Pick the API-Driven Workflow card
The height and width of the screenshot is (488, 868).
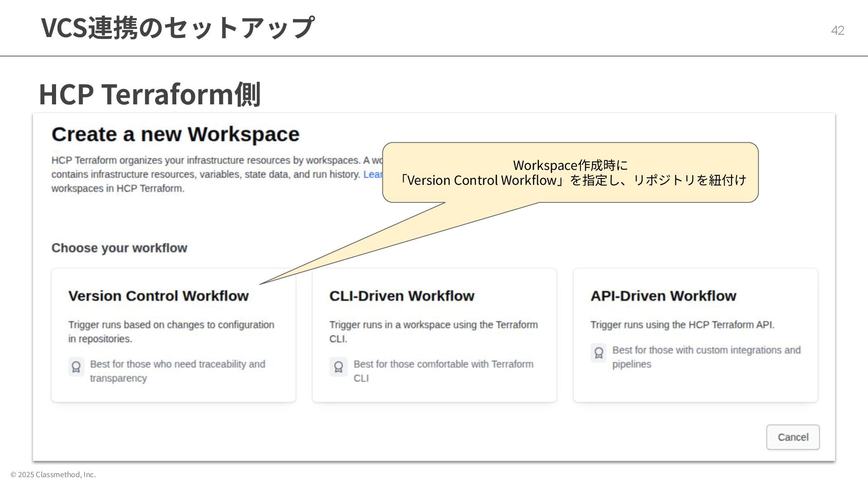pos(695,335)
